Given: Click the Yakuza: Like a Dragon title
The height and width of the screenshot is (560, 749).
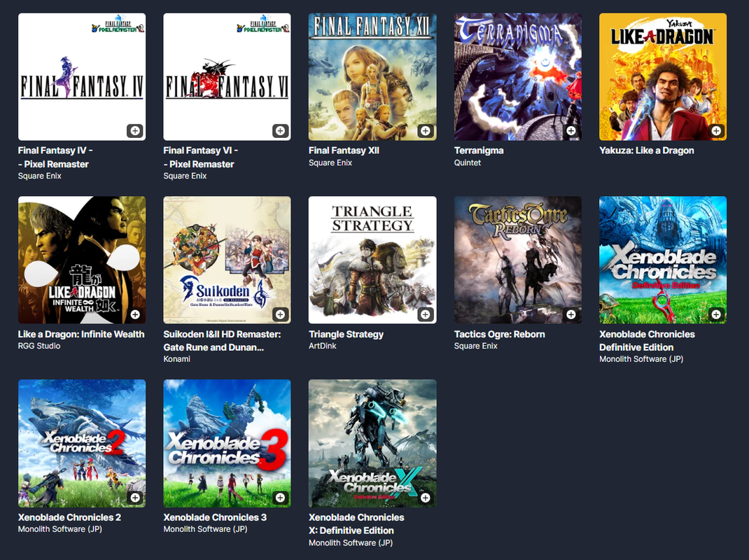Looking at the screenshot, I should [x=647, y=150].
